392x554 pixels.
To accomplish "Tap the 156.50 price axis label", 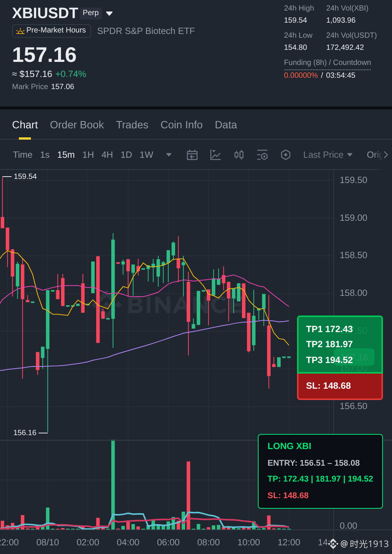I will tap(354, 406).
